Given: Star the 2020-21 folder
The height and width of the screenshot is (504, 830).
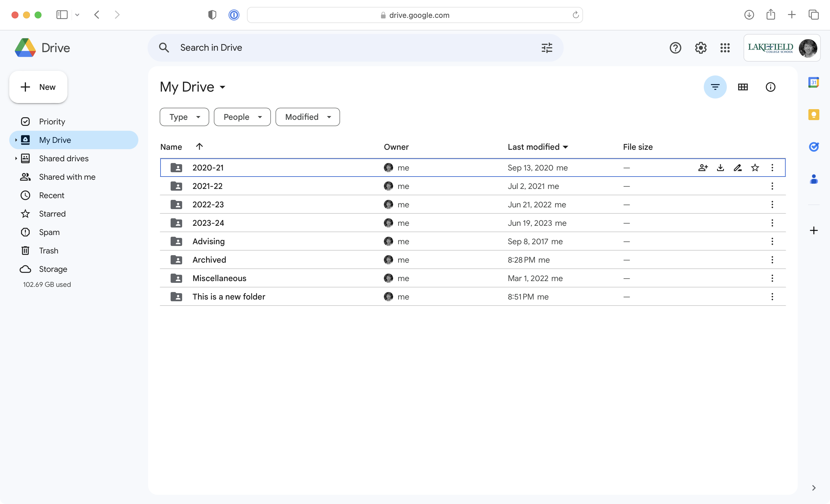Looking at the screenshot, I should point(755,167).
